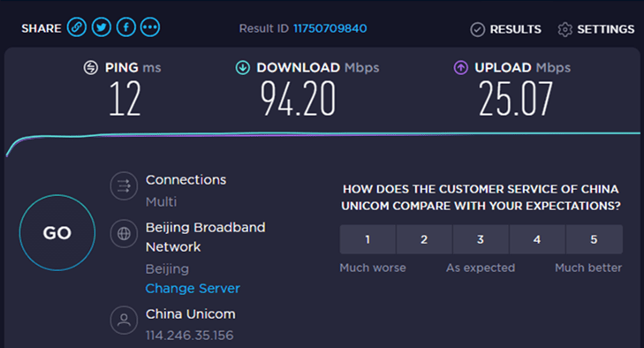Viewport: 644px width, 348px height.
Task: Toggle Multi connections mode
Action: (161, 201)
